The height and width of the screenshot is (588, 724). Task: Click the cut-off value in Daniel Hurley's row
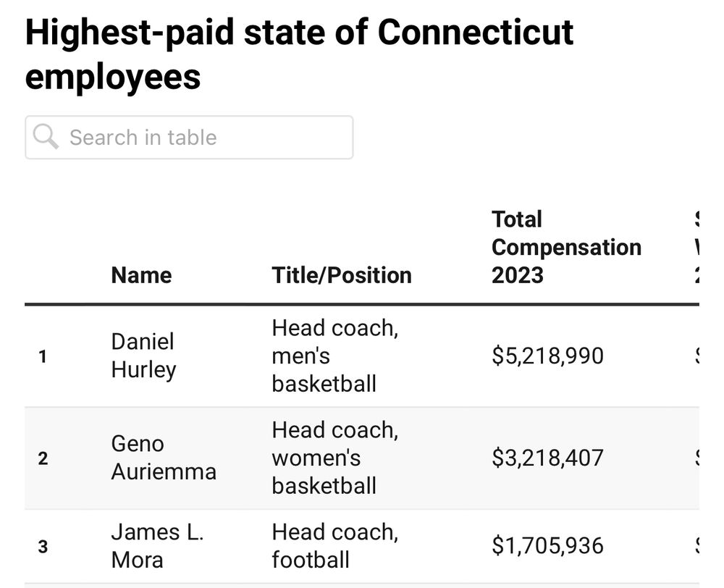696,356
